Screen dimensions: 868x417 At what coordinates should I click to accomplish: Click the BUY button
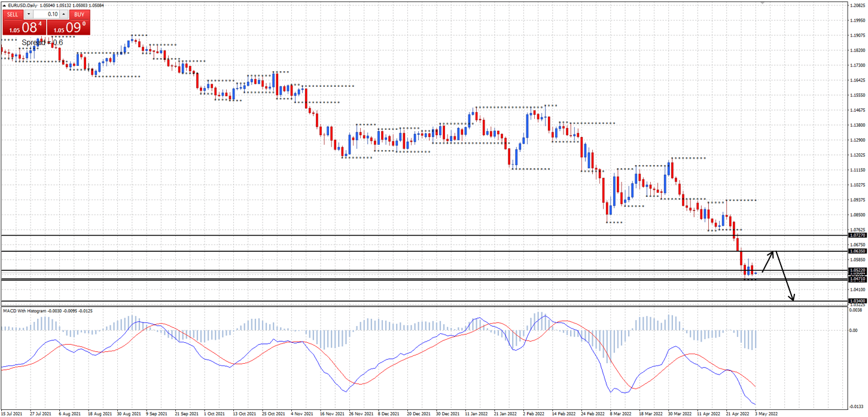tap(80, 14)
